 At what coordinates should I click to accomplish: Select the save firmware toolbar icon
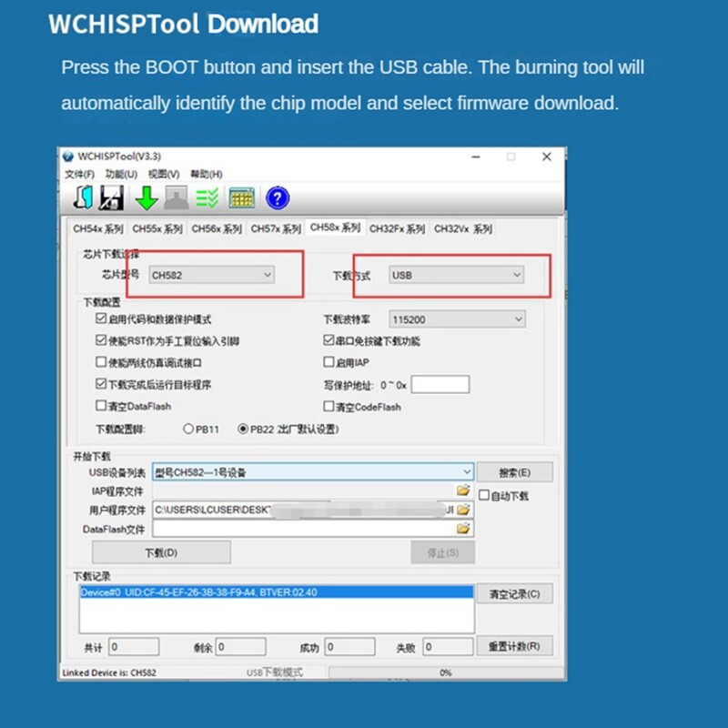(x=111, y=197)
